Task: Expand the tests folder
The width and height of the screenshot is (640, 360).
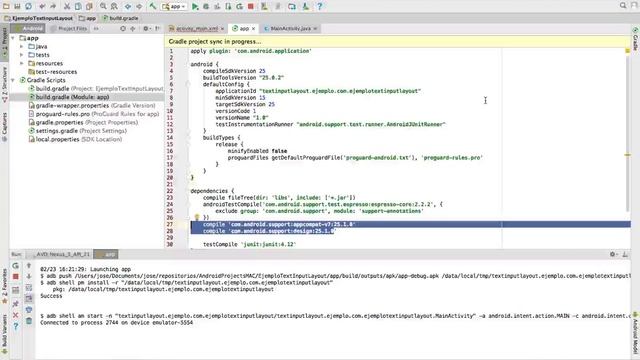Action: coord(22,55)
